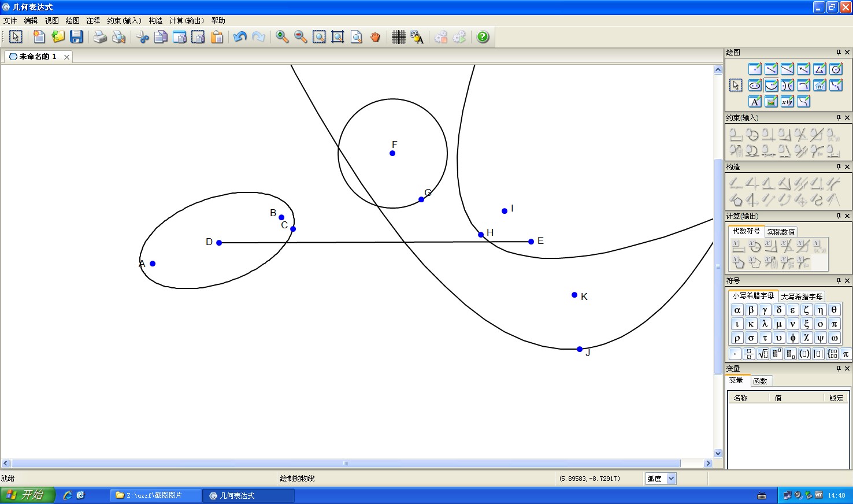Paste from clipboard using toolbar icon
Screen dimensions: 853x504
(217, 37)
